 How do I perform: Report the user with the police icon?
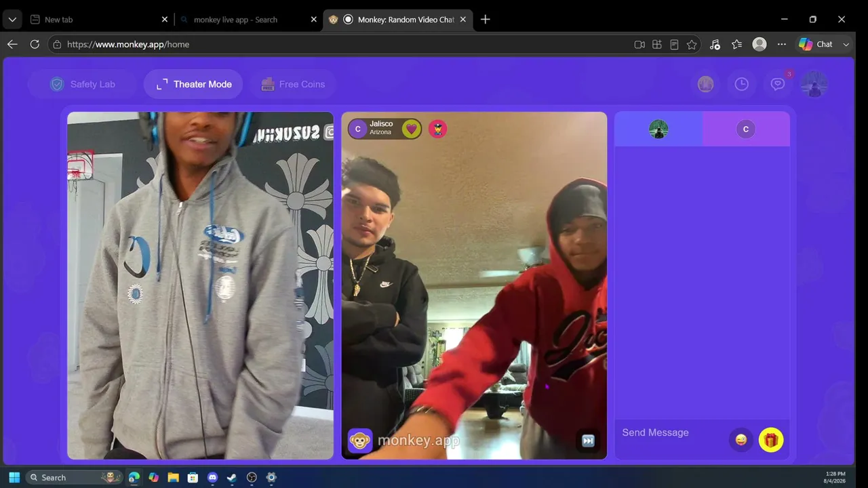(x=438, y=129)
